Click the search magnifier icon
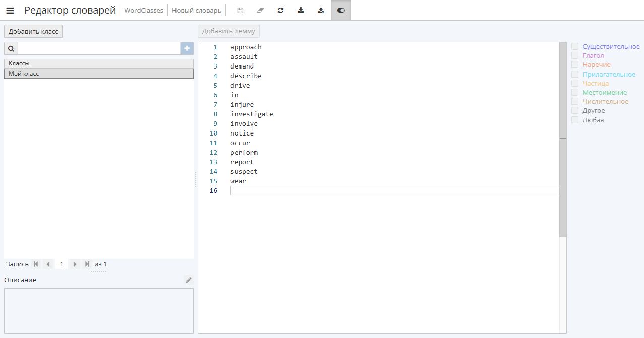 point(11,48)
